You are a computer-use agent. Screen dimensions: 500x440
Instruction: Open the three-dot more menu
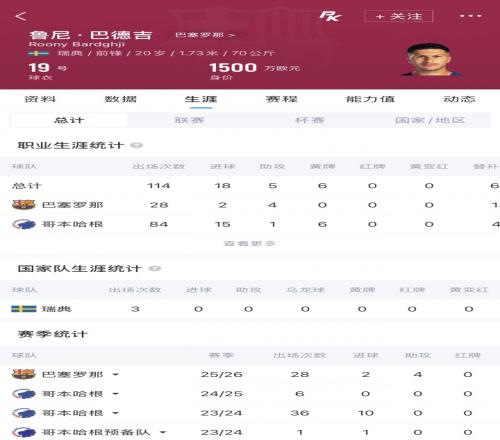pyautogui.click(x=470, y=16)
